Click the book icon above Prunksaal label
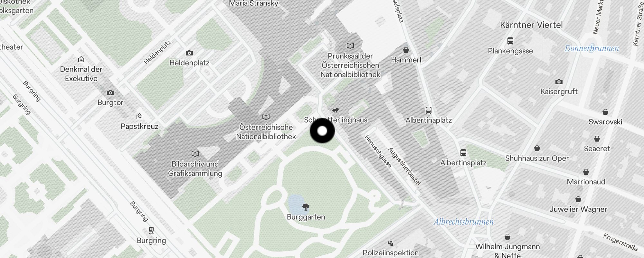The image size is (644, 258). pos(350,46)
